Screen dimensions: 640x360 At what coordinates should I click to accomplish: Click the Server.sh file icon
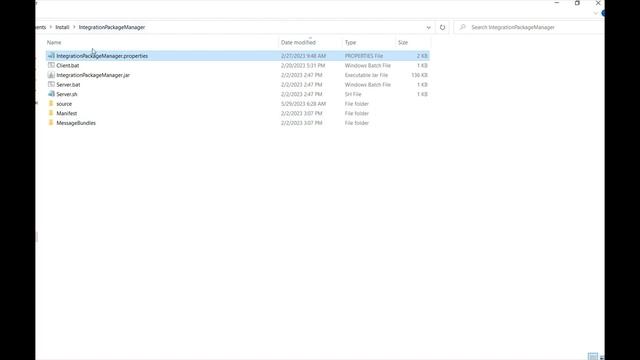(x=51, y=94)
